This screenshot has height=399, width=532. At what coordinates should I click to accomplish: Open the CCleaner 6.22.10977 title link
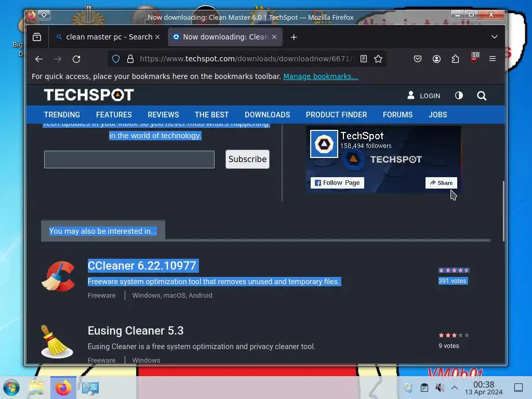pos(142,265)
